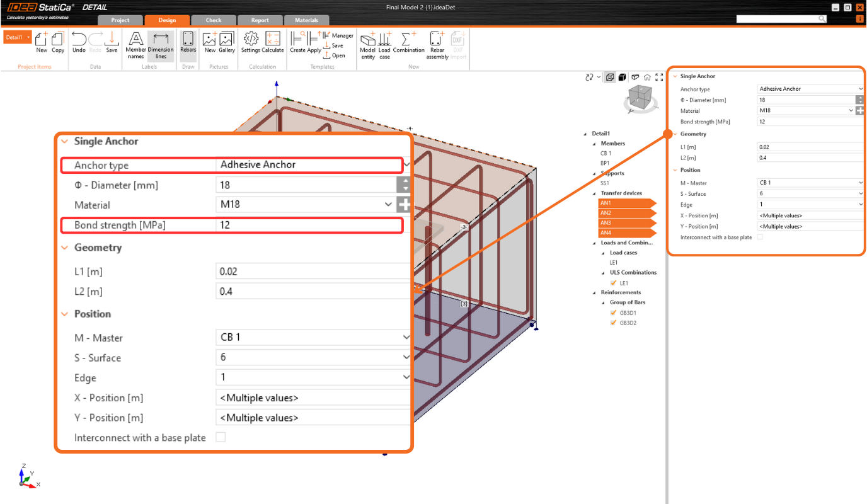The height and width of the screenshot is (504, 867).
Task: Add a Rebar assembly
Action: coord(436,44)
